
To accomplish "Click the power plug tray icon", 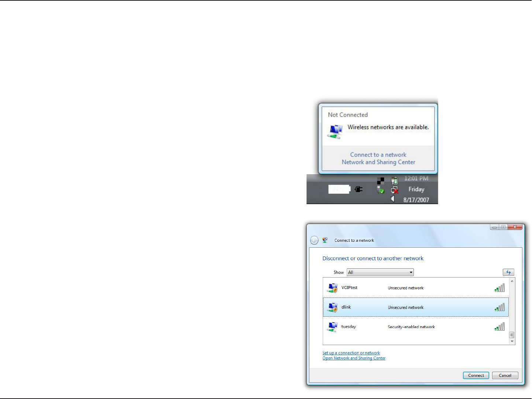I will click(x=358, y=189).
